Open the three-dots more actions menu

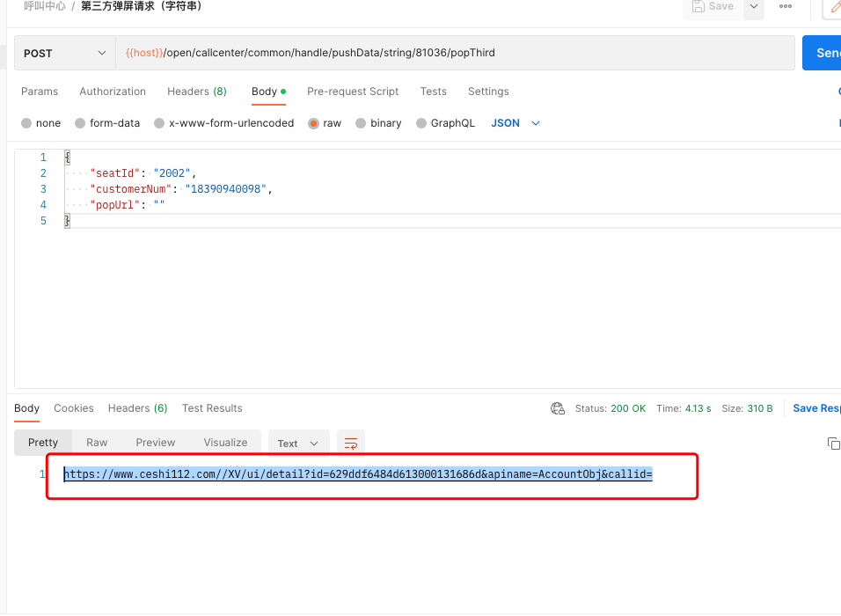(786, 6)
